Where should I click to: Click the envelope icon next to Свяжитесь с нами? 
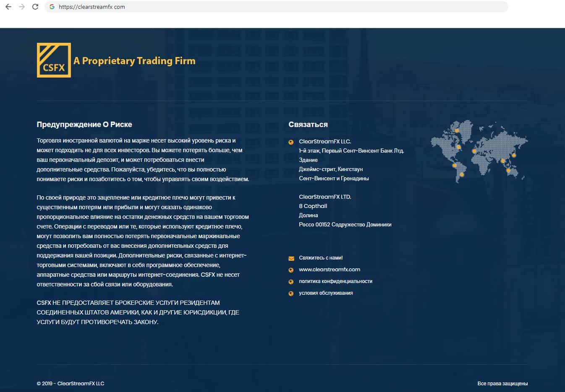291,258
